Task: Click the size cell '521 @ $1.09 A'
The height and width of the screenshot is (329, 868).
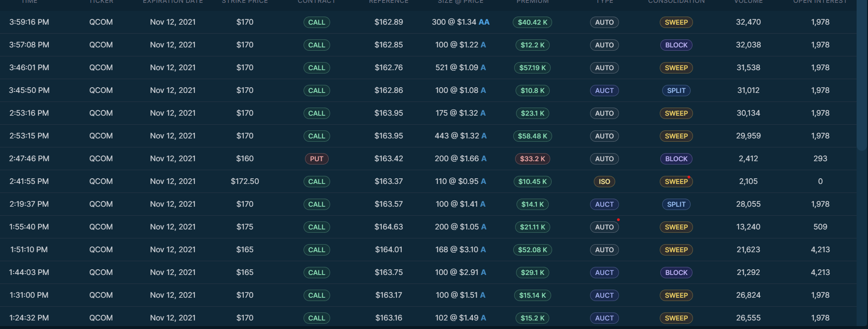Action: (x=461, y=68)
